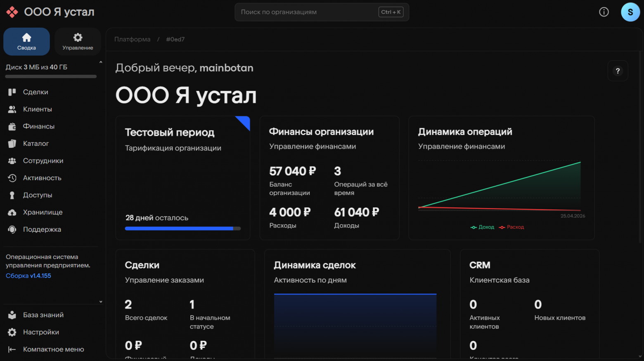This screenshot has height=361, width=644.
Task: Click the 2 Всего сделок stat
Action: 146,311
